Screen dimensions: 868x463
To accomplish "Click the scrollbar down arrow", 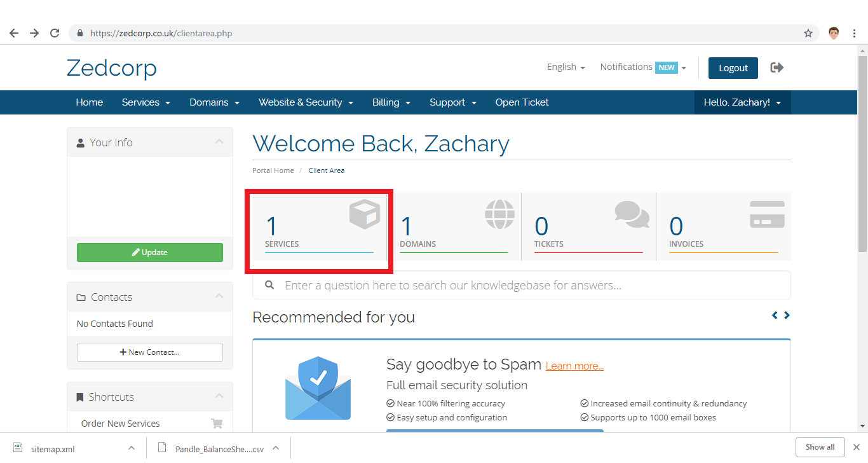I will [862, 426].
